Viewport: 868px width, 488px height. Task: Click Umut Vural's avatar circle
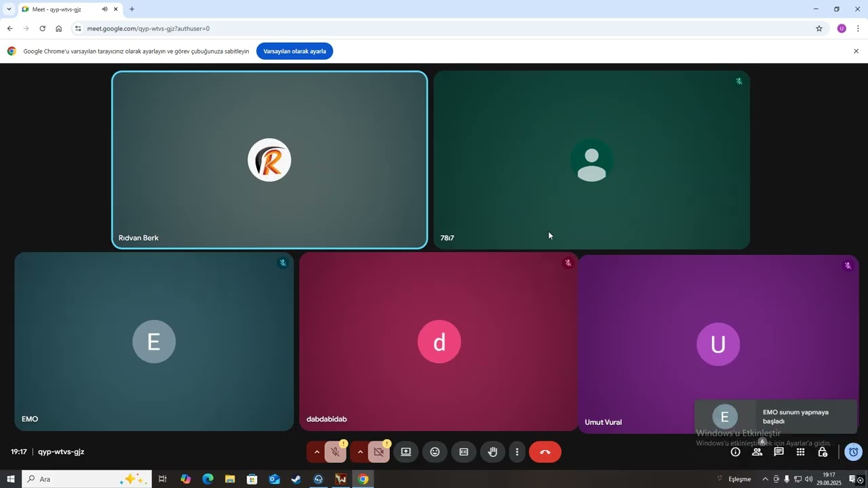718,344
